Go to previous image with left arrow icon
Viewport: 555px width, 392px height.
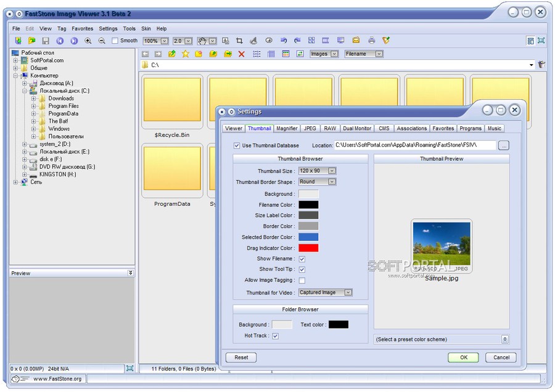[x=60, y=41]
